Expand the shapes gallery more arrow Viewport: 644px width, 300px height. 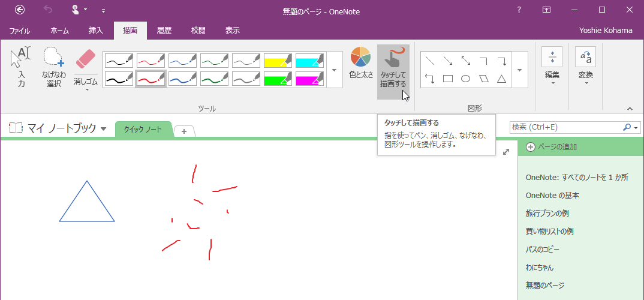click(520, 70)
